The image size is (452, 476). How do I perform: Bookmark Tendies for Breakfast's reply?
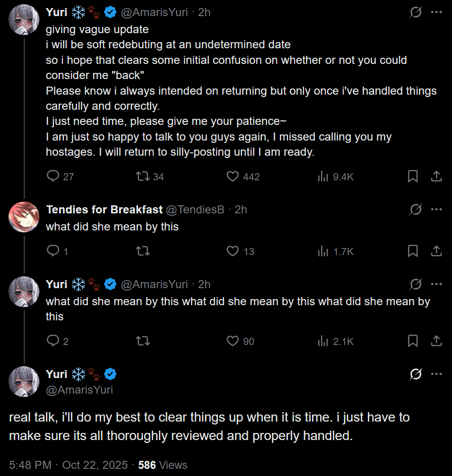pos(412,251)
